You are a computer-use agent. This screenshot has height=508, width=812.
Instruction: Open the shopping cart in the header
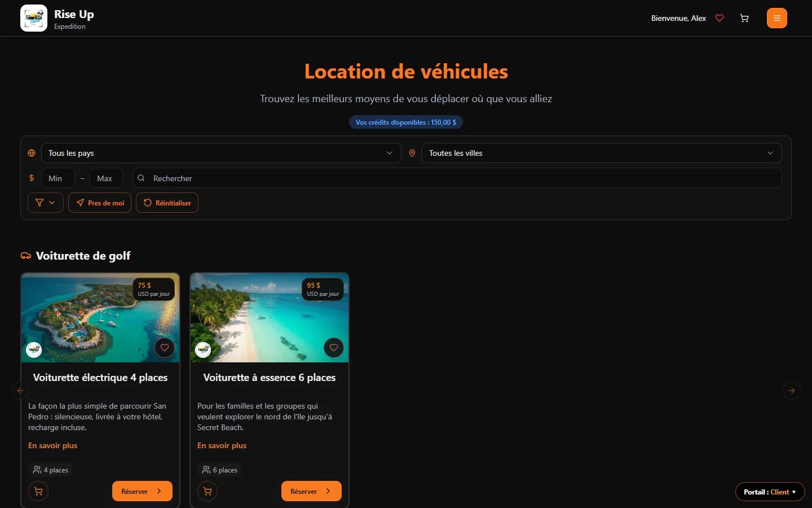744,18
